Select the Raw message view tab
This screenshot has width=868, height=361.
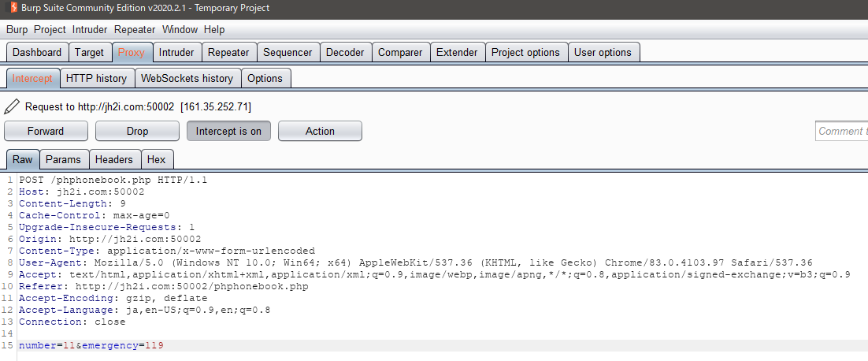coord(23,159)
